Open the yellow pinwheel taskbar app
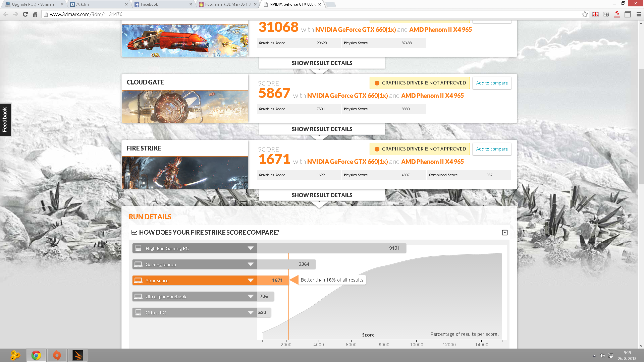The width and height of the screenshot is (644, 362). click(15, 355)
